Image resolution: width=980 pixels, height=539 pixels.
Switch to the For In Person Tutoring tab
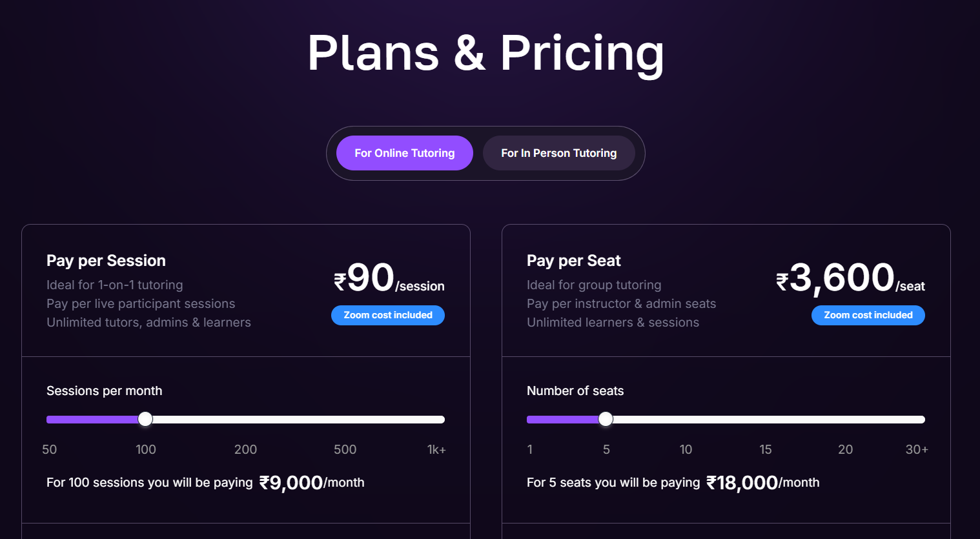click(558, 153)
